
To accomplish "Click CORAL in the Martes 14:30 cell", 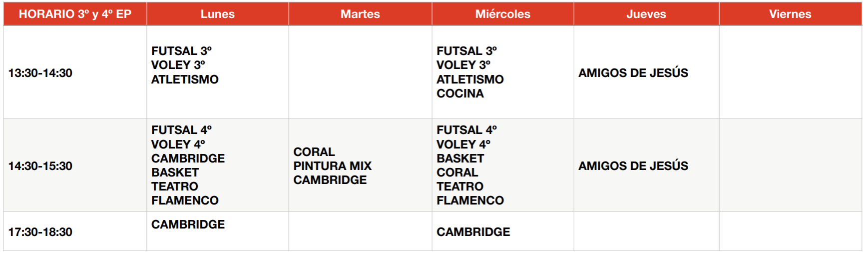I will pos(314,152).
